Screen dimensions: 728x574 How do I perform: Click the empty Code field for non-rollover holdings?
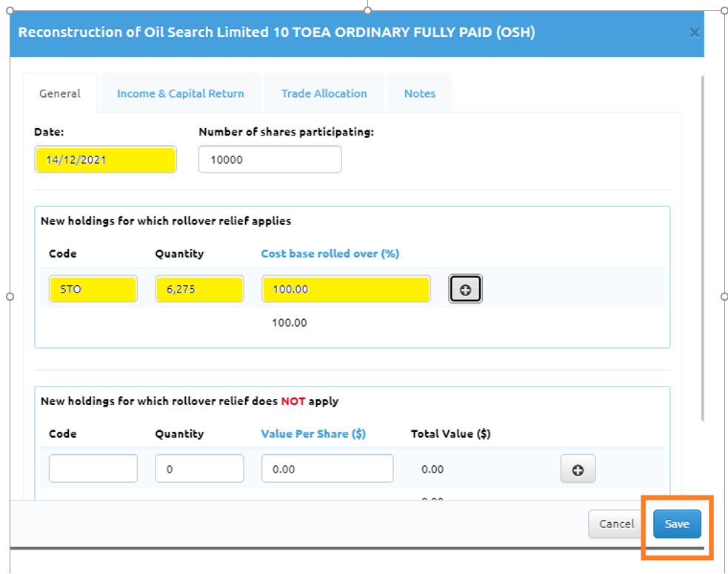[93, 469]
